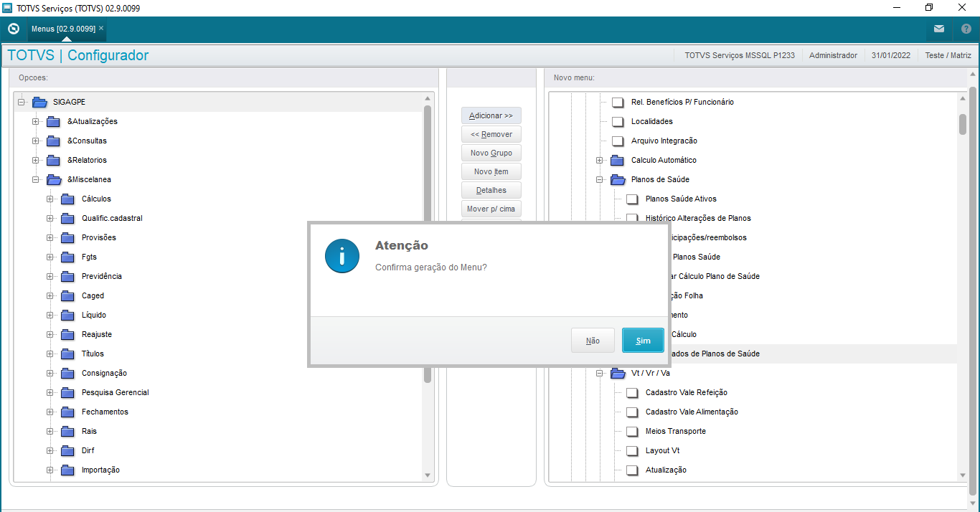The width and height of the screenshot is (980, 512).
Task: Click the Caged folder icon
Action: click(68, 295)
